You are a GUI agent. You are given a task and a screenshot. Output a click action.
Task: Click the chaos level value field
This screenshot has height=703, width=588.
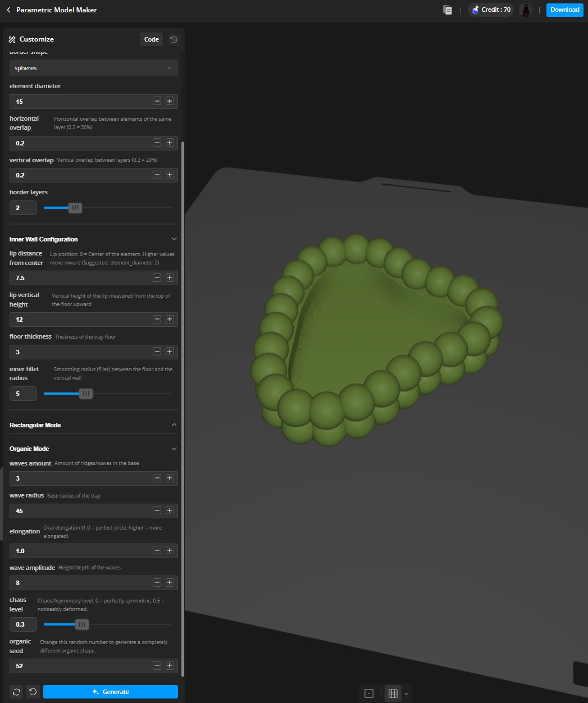23,624
